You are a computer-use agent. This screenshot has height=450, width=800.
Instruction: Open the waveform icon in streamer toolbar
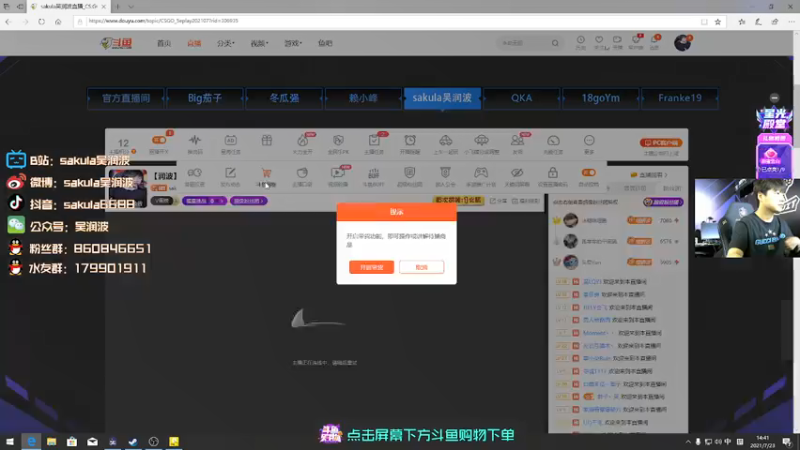pos(195,140)
